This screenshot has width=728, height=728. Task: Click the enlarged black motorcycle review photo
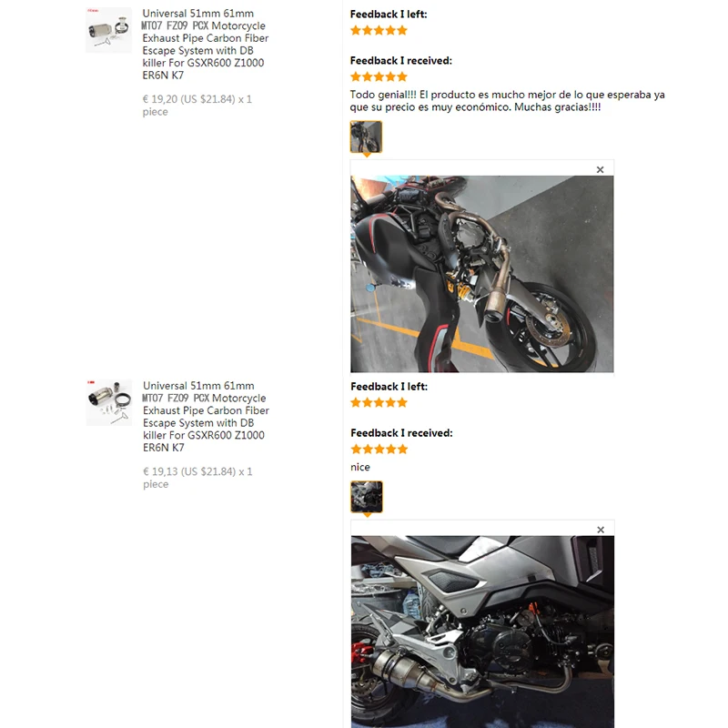click(482, 274)
